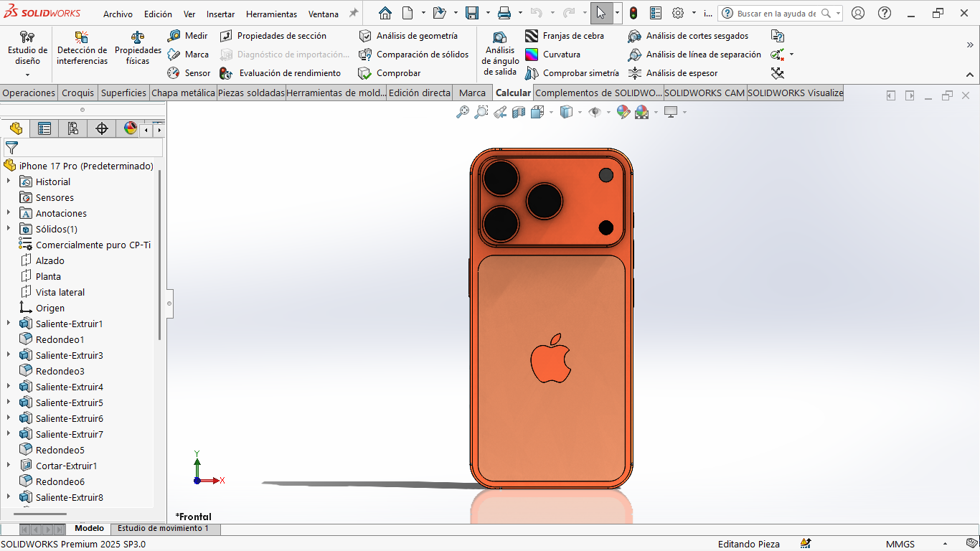Open the Options gear icon
Screen dimensions: 980x551
click(x=678, y=13)
